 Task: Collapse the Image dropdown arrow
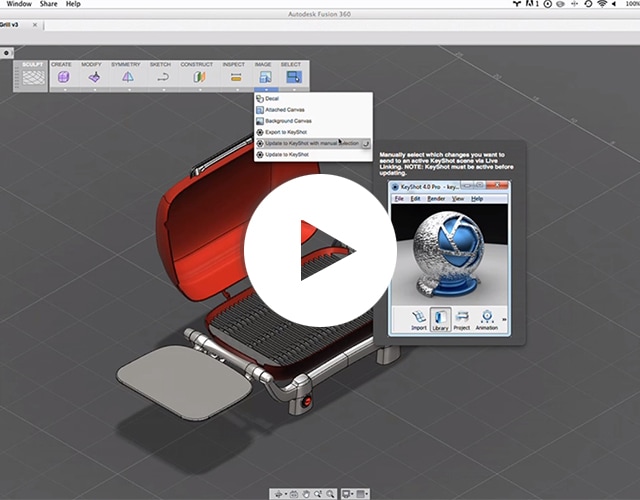[x=266, y=89]
